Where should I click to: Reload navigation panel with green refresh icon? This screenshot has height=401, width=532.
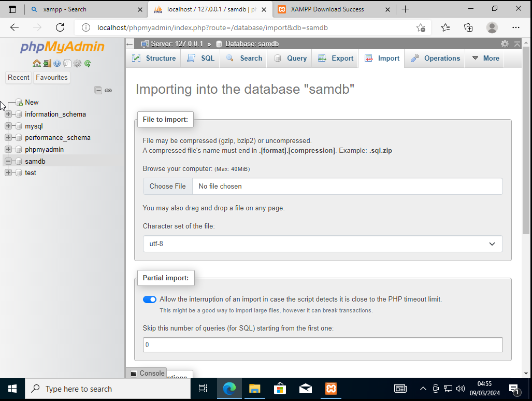coord(88,63)
